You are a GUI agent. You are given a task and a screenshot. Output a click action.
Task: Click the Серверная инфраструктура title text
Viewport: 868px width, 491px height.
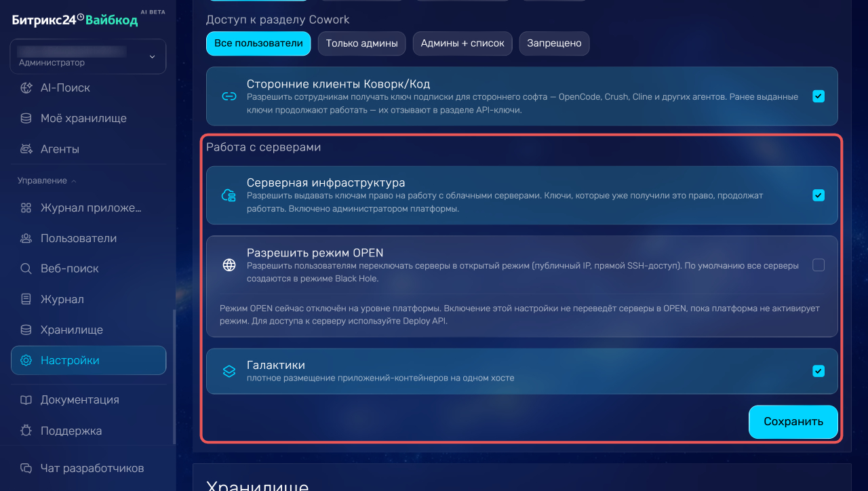pos(326,183)
